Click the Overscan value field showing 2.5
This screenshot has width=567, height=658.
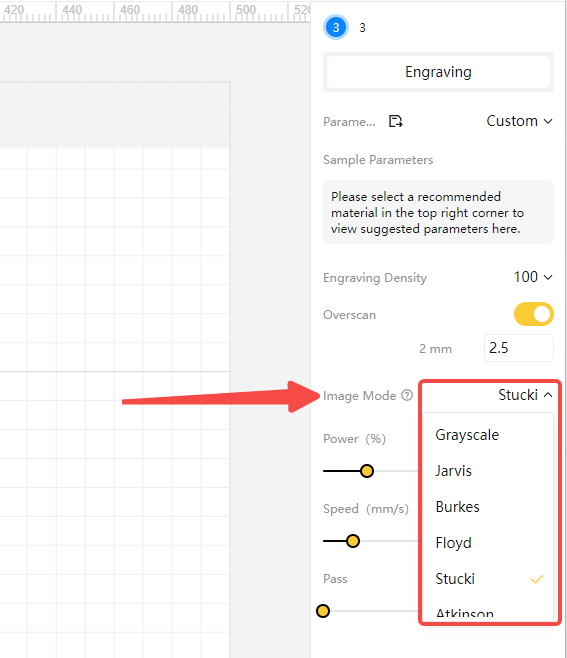tap(519, 348)
